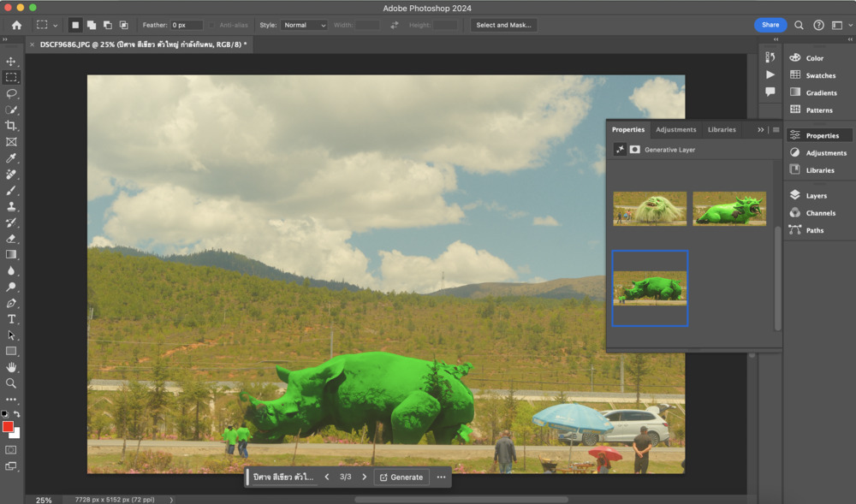Screen dimensions: 856x504
Task: Open the Style dropdown set to Normal
Action: 305,26
